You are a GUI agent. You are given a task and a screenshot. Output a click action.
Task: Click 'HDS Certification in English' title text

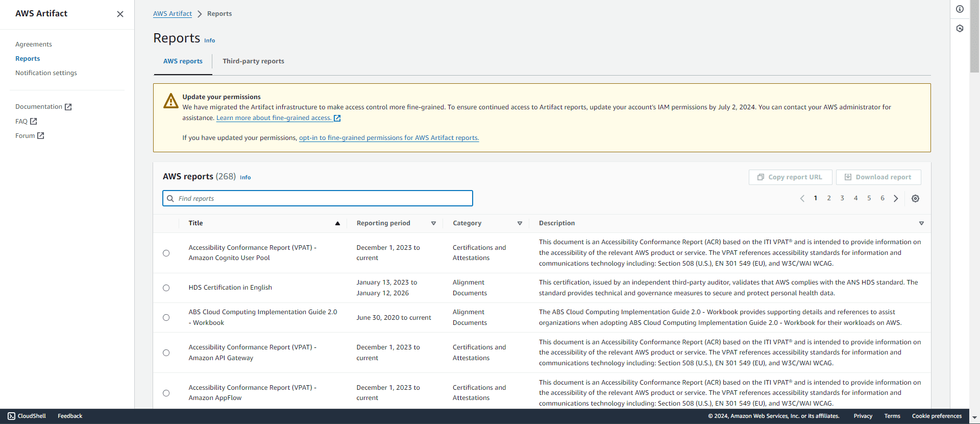pyautogui.click(x=230, y=288)
